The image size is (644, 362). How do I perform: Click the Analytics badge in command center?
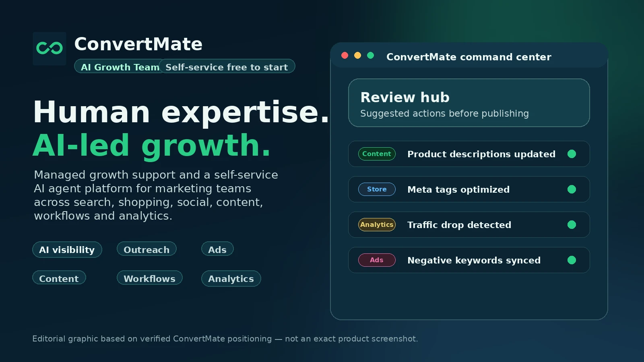point(377,224)
